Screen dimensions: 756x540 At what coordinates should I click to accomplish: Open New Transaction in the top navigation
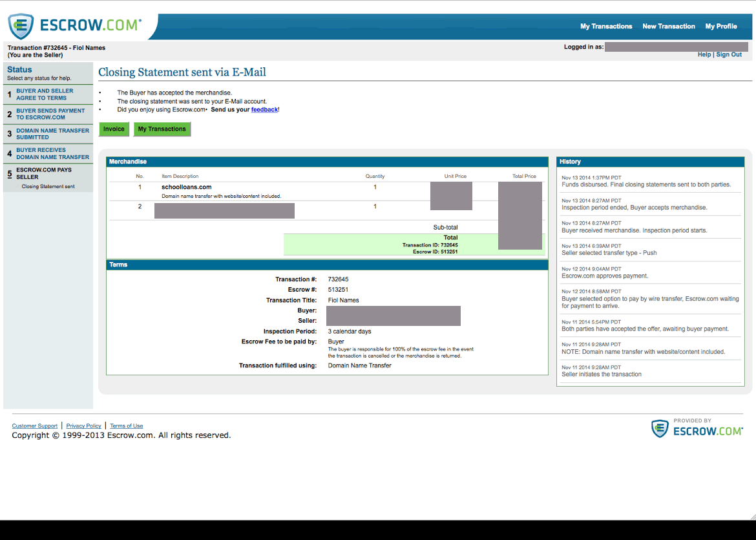coord(669,27)
